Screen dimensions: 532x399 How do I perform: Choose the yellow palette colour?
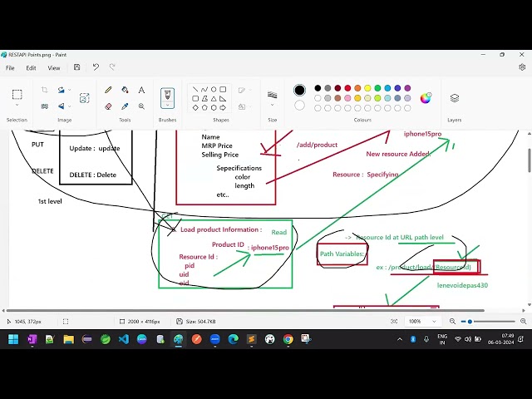367,88
